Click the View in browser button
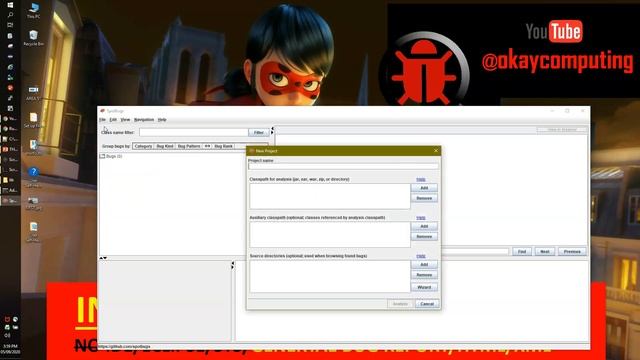 coord(562,130)
